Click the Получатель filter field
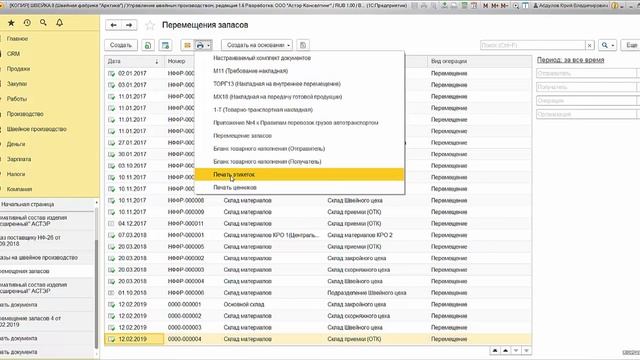The height and width of the screenshot is (360, 640). (x=586, y=87)
